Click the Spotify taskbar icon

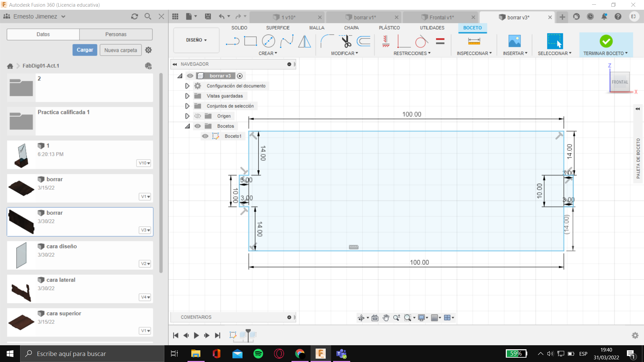(x=258, y=354)
